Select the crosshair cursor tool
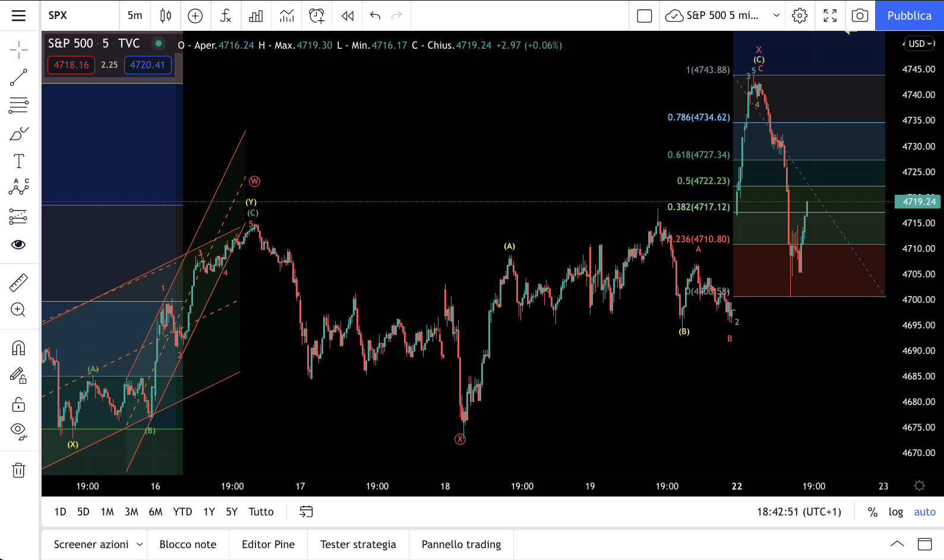The image size is (944, 560). [x=19, y=50]
